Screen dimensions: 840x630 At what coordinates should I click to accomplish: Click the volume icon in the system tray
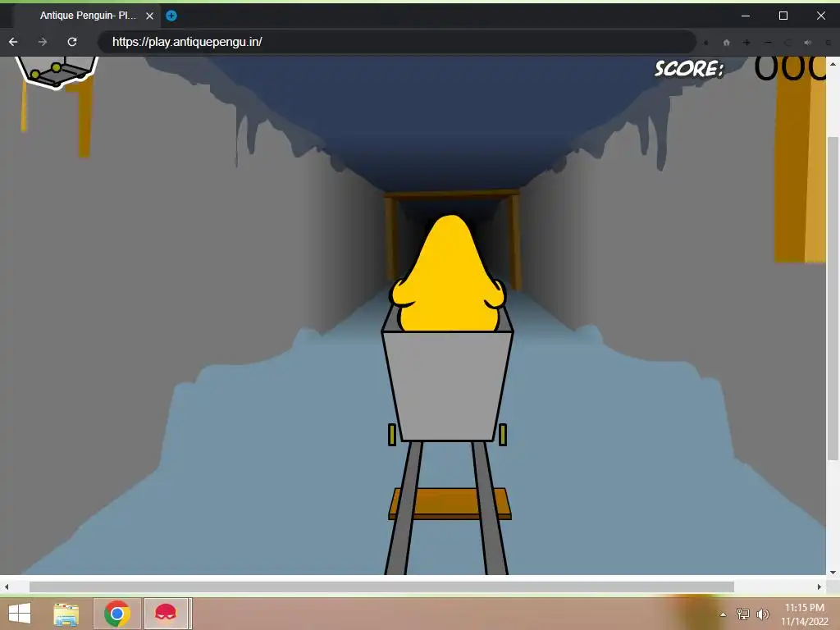tap(763, 614)
